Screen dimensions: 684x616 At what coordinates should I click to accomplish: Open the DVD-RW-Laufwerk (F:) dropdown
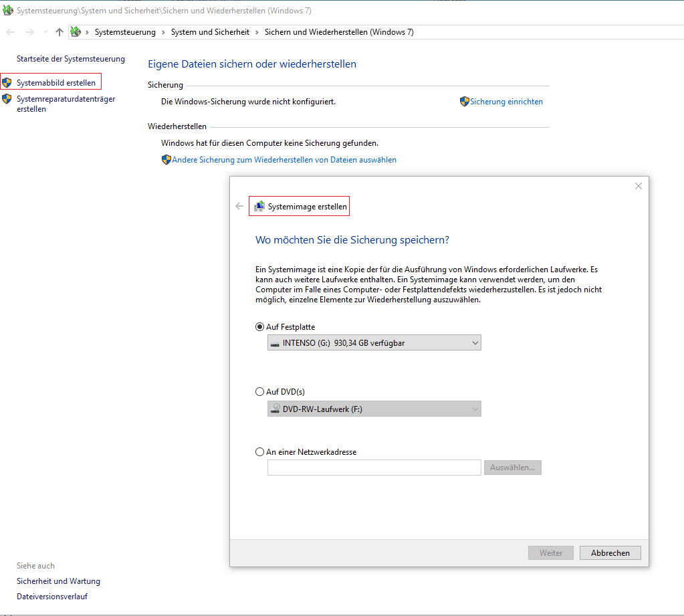point(374,409)
